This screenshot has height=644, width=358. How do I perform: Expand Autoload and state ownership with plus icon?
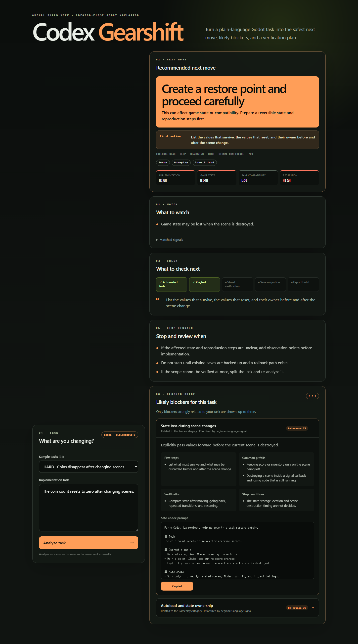(313, 608)
